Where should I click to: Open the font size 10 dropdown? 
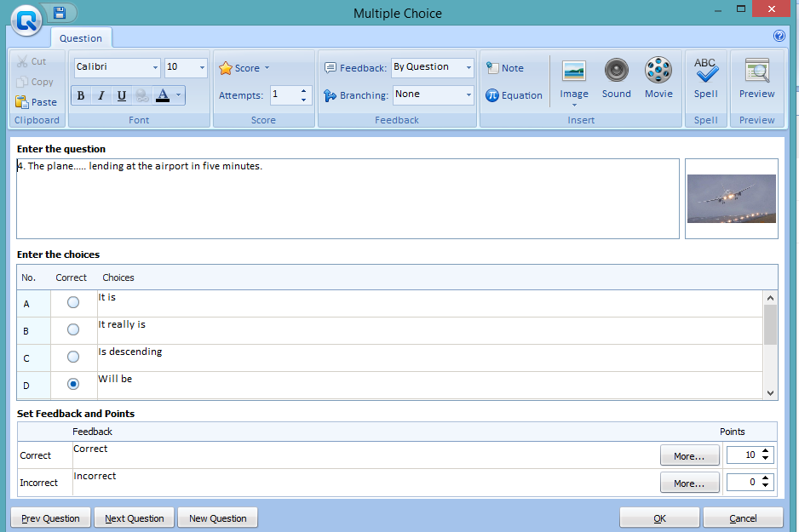202,67
